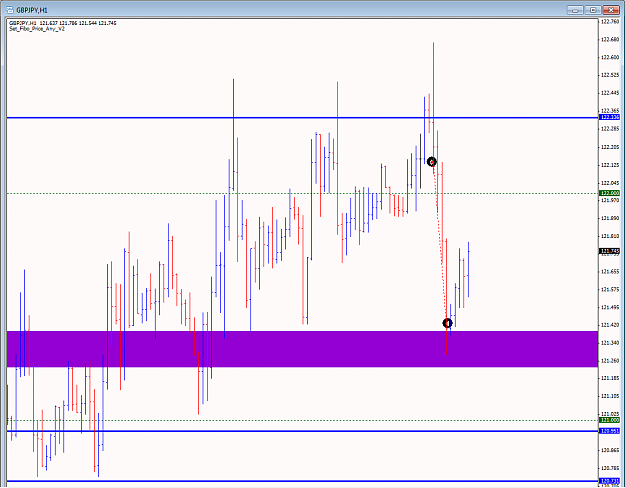Select the purple support zone rectangle
Screen dimensions: 625x488
pos(303,349)
